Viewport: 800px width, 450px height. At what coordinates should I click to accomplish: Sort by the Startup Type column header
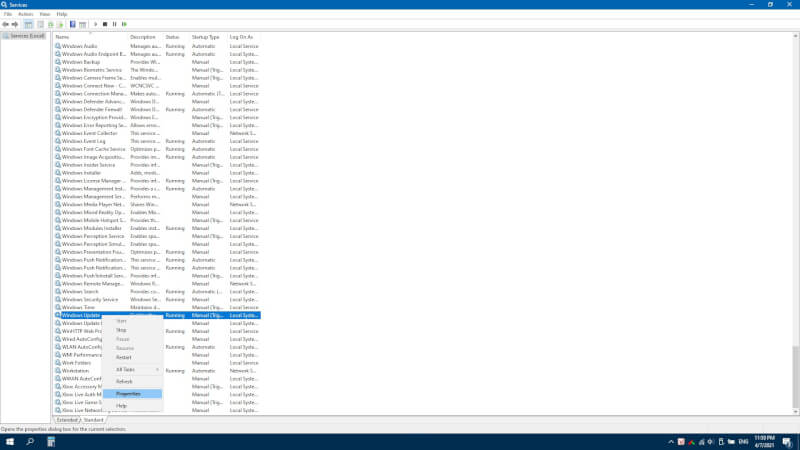pyautogui.click(x=209, y=37)
